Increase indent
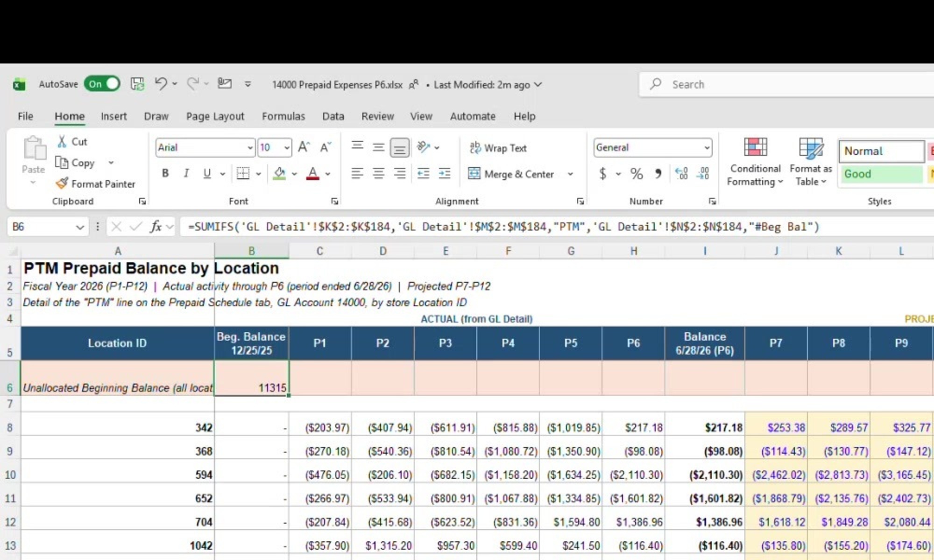The width and height of the screenshot is (934, 560). (445, 174)
